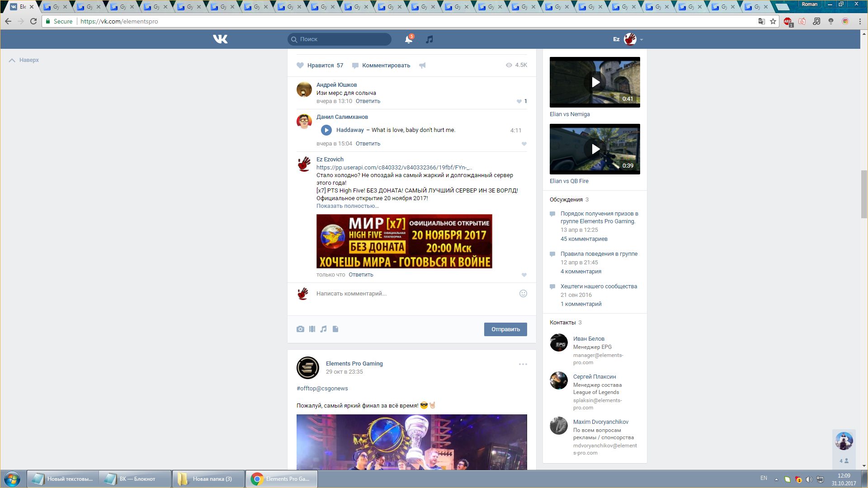The image size is (868, 488).
Task: Open the music note icon in header
Action: pos(429,39)
